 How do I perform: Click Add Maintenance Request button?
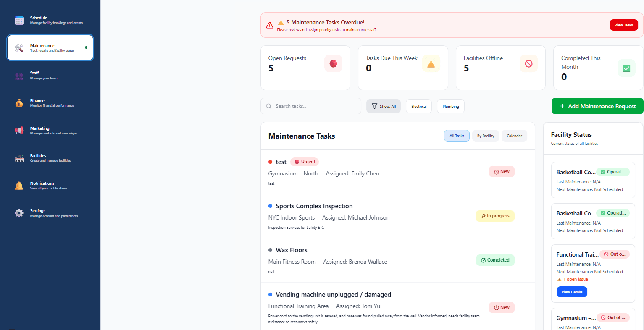597,106
